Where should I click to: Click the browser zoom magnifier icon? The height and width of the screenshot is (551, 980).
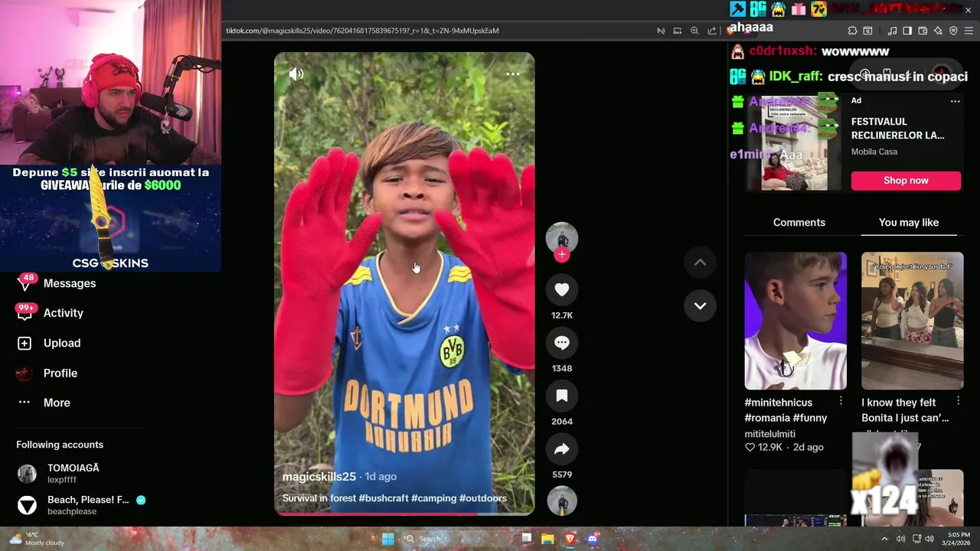694,31
